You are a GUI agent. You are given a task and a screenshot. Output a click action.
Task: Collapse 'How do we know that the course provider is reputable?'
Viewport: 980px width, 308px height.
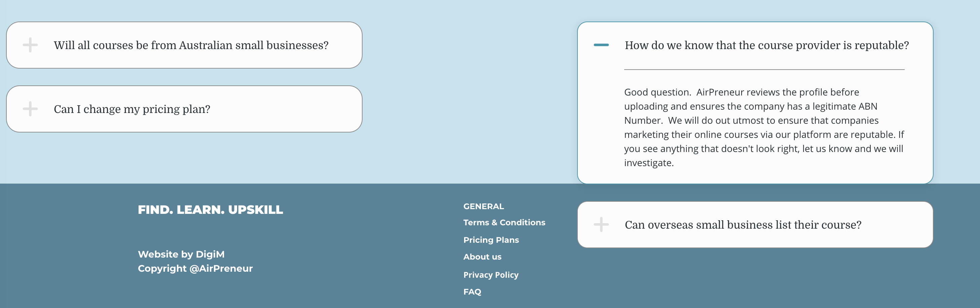755,45
